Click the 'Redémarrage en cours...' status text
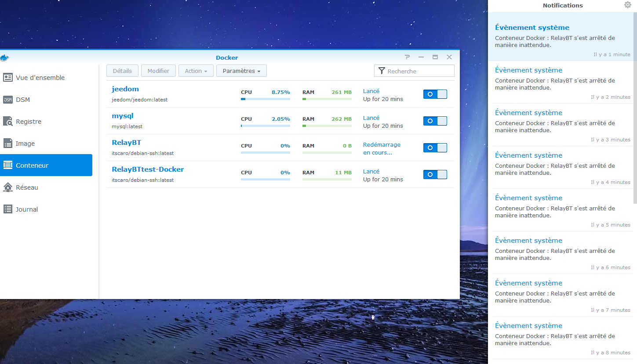The image size is (637, 364). (382, 149)
